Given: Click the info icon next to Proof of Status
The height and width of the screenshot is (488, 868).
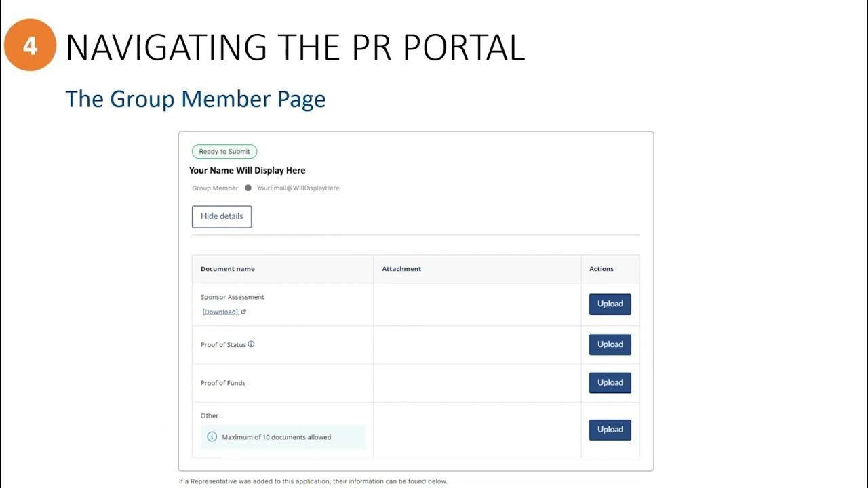Looking at the screenshot, I should 251,344.
